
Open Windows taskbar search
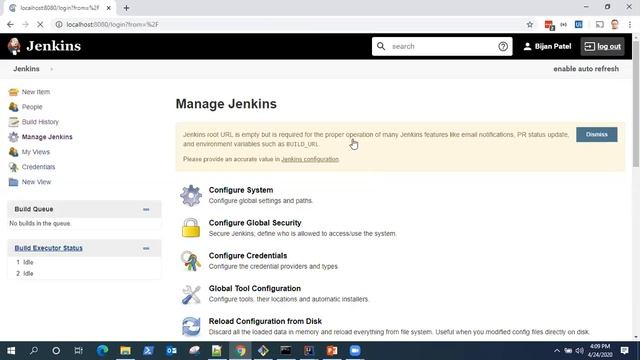[34, 351]
